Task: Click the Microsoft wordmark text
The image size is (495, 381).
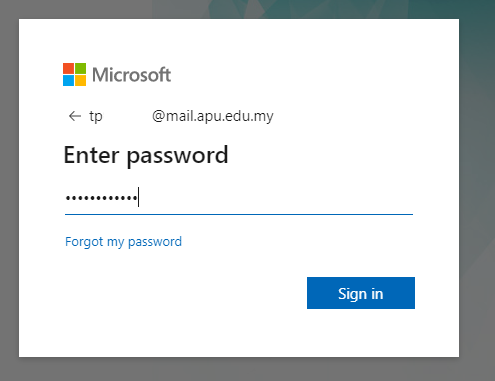Action: click(x=132, y=75)
